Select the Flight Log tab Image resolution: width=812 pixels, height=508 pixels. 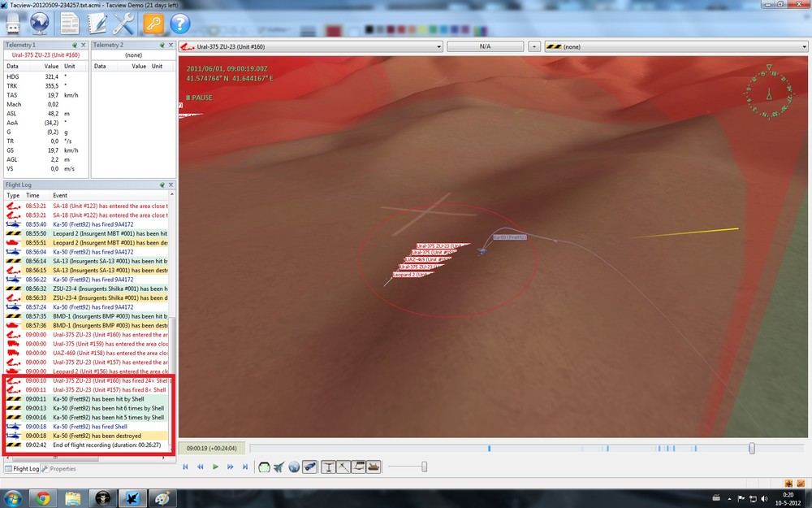(22, 469)
